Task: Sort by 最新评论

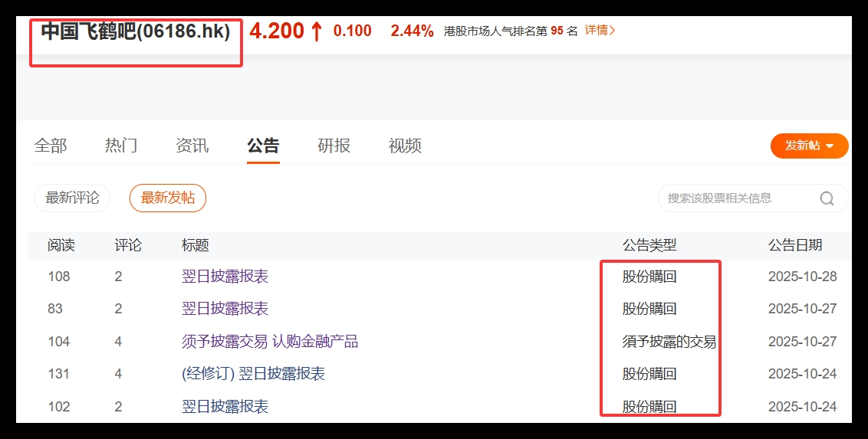Action: click(x=73, y=198)
